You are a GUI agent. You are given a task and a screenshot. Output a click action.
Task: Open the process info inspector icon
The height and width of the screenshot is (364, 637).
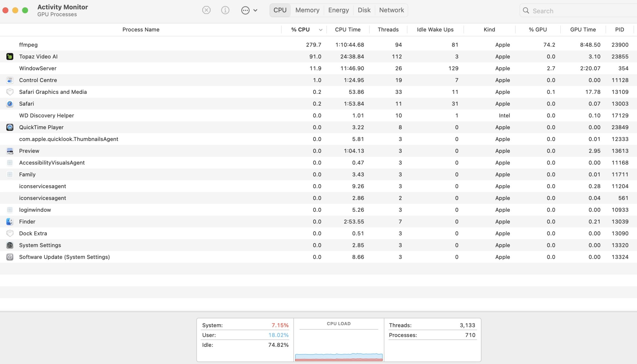(x=225, y=10)
